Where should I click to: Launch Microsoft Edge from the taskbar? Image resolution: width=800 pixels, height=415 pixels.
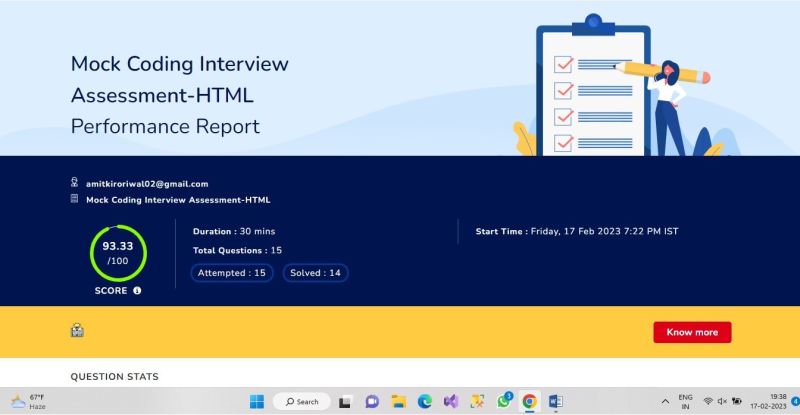tap(424, 402)
